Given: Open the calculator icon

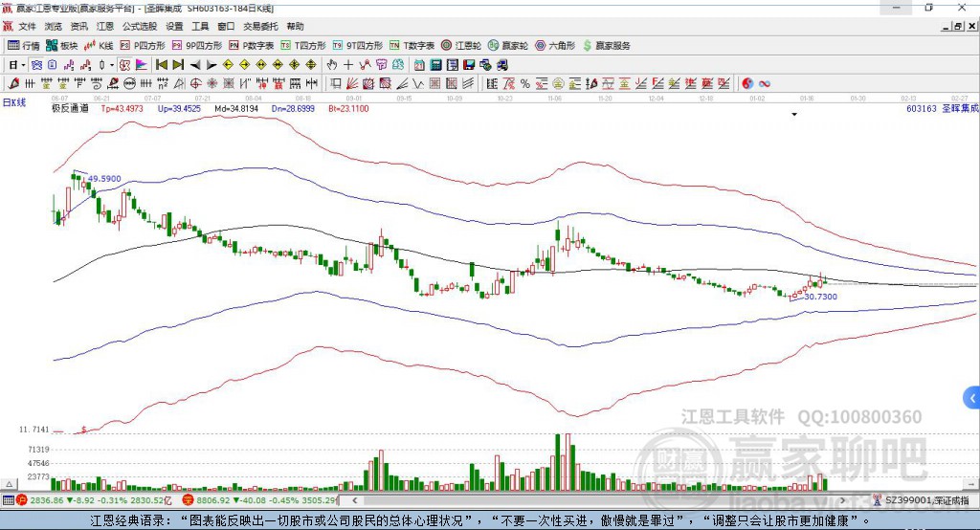Looking at the screenshot, I should pyautogui.click(x=435, y=65).
